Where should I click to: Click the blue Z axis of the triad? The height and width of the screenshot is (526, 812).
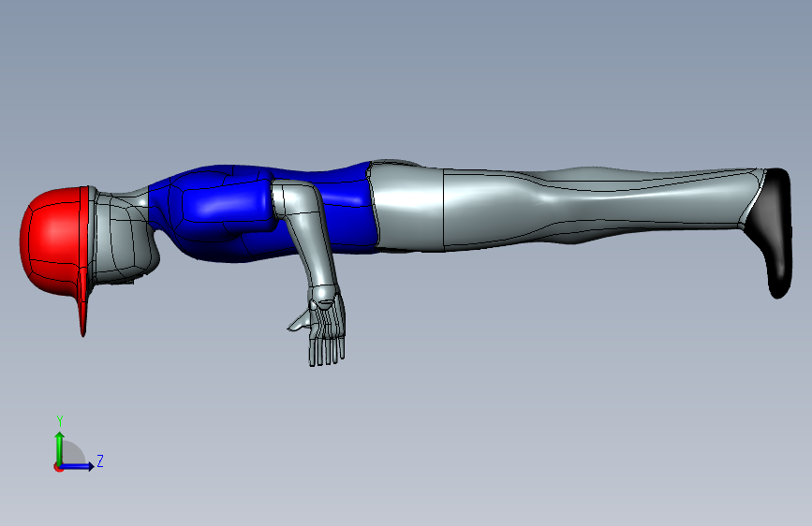(78, 466)
